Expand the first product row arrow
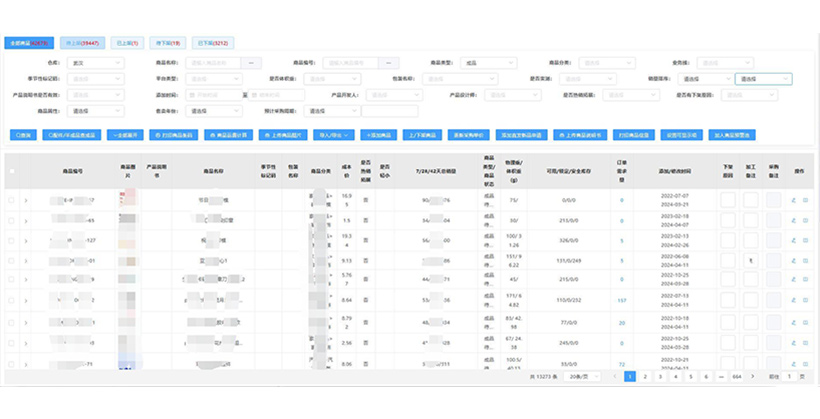820x419 pixels. (x=26, y=200)
